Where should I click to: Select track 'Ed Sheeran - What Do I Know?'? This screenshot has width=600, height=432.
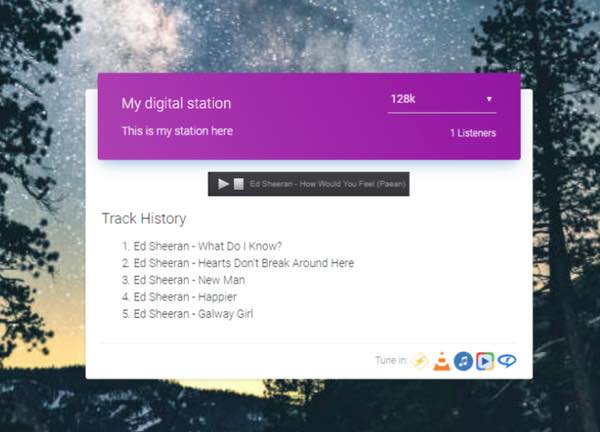pos(207,246)
